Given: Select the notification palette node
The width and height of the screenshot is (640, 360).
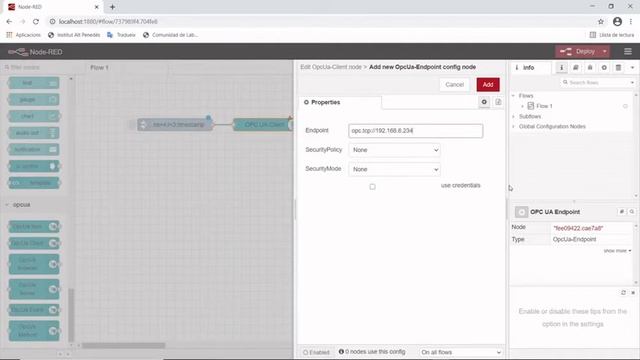Looking at the screenshot, I should 34,149.
